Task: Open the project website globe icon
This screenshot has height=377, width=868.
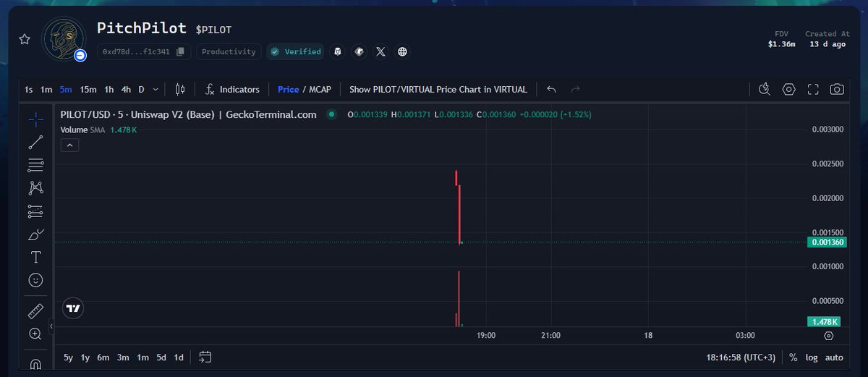Action: coord(402,51)
